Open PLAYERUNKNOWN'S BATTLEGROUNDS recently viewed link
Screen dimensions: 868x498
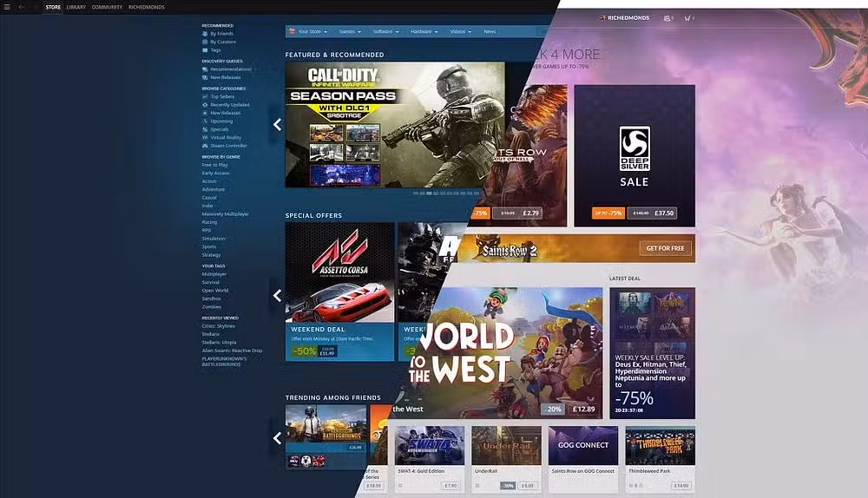[224, 361]
